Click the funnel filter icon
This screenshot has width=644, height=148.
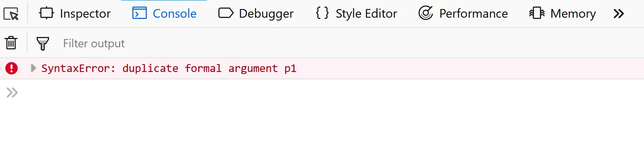(x=43, y=43)
